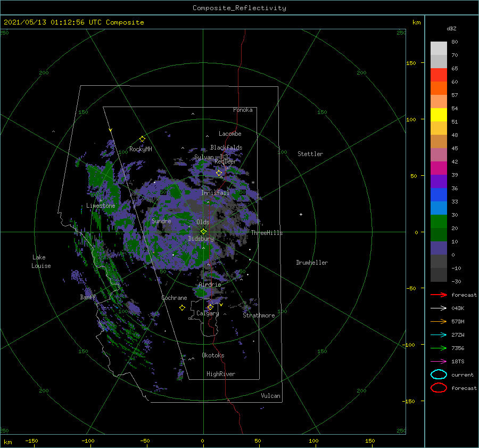Click the Blackfalds city label
The width and height of the screenshot is (479, 448).
tap(226, 148)
